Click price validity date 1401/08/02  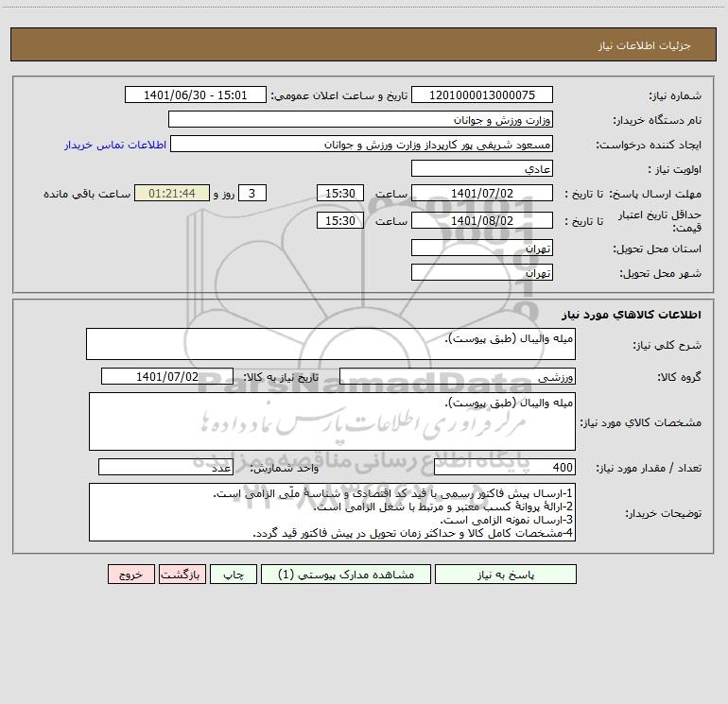tap(482, 220)
